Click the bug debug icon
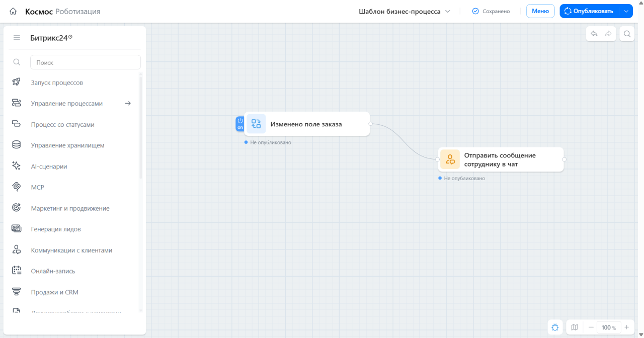This screenshot has width=644, height=338. click(555, 327)
